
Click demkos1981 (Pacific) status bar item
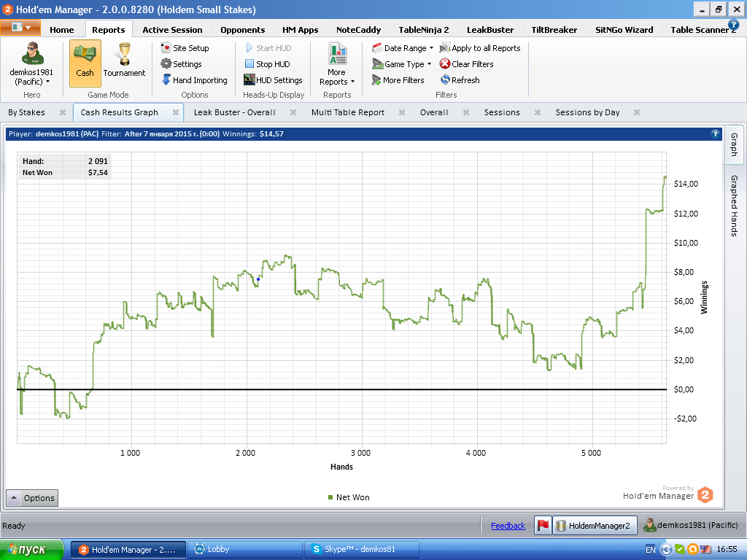690,525
